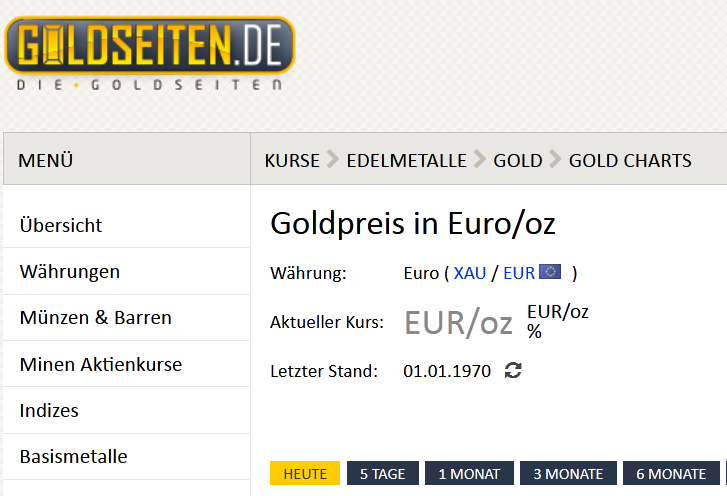Select Währungen from the sidebar menu
The image size is (727, 496).
(70, 272)
